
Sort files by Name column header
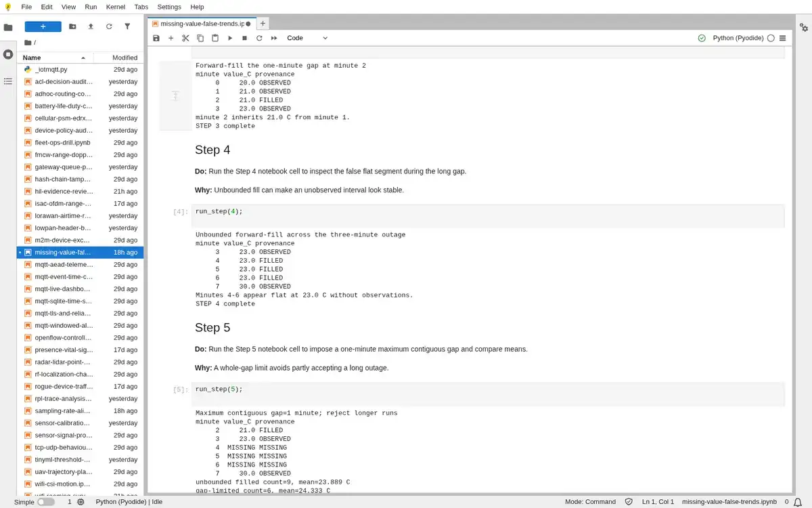tap(54, 58)
